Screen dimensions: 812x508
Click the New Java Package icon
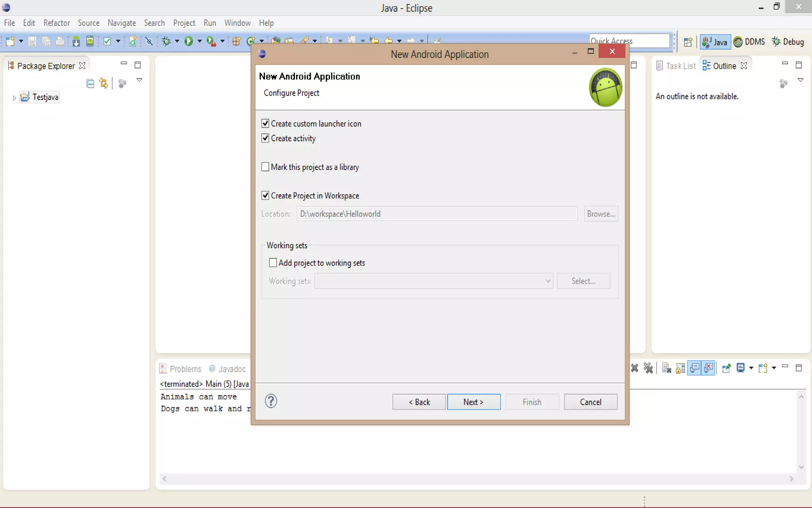[237, 41]
